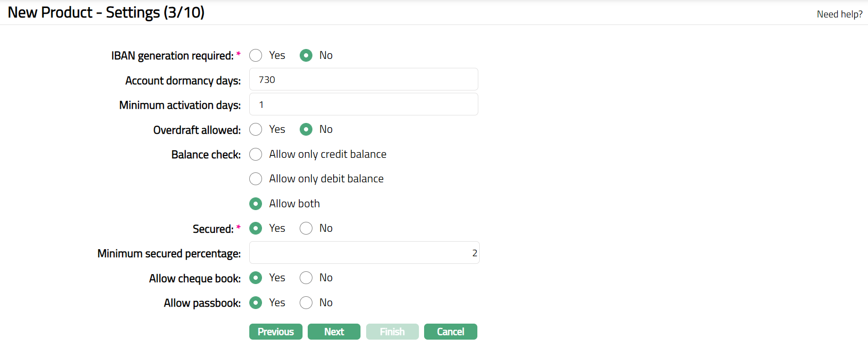Select No for IBAN generation required
The image size is (868, 350).
(306, 56)
